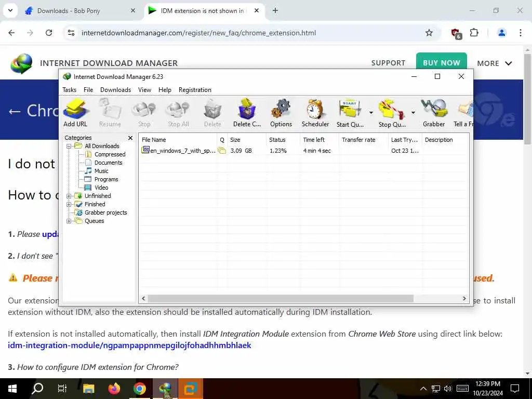Launch Firefox from the taskbar
Viewport: 532px width, 399px height.
click(114, 389)
